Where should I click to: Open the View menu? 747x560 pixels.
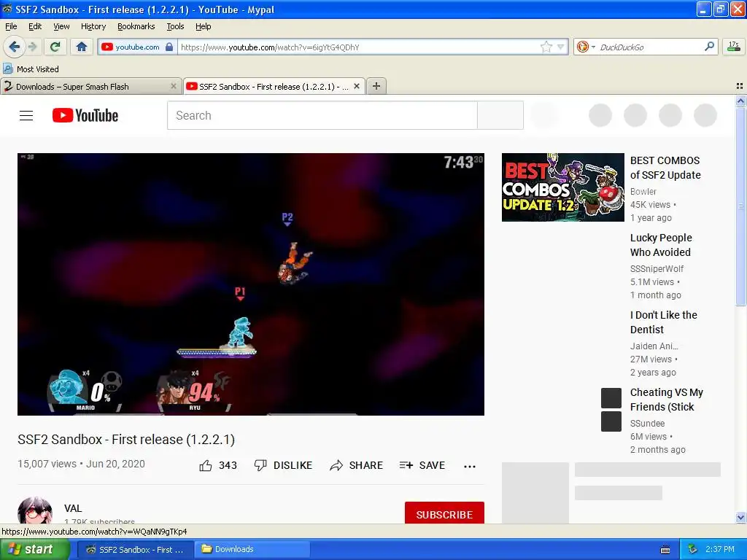pyautogui.click(x=61, y=26)
